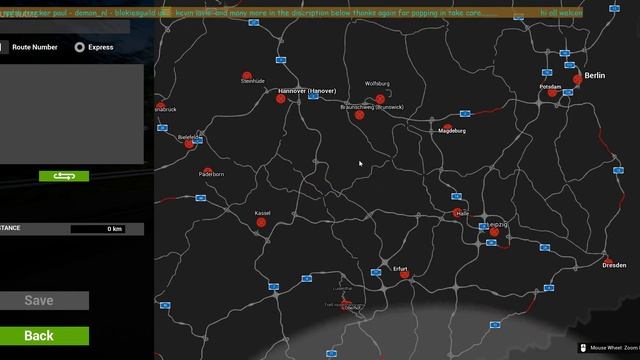Click the blue road icon above Halle
This screenshot has width=640, height=360.
pos(456,196)
